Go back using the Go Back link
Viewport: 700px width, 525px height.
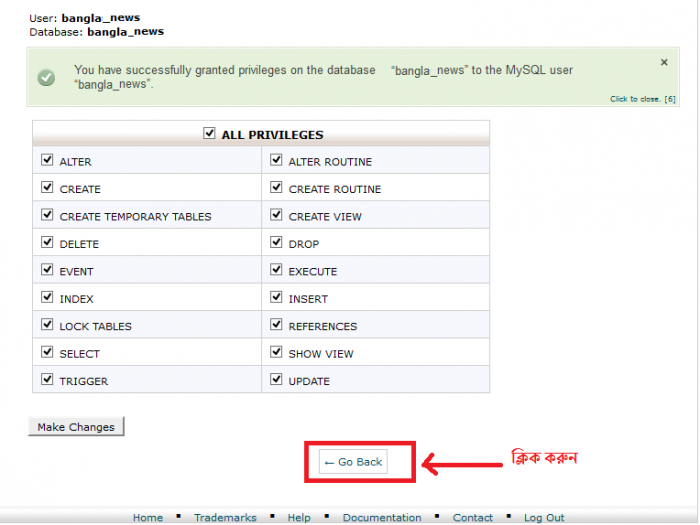(x=354, y=462)
